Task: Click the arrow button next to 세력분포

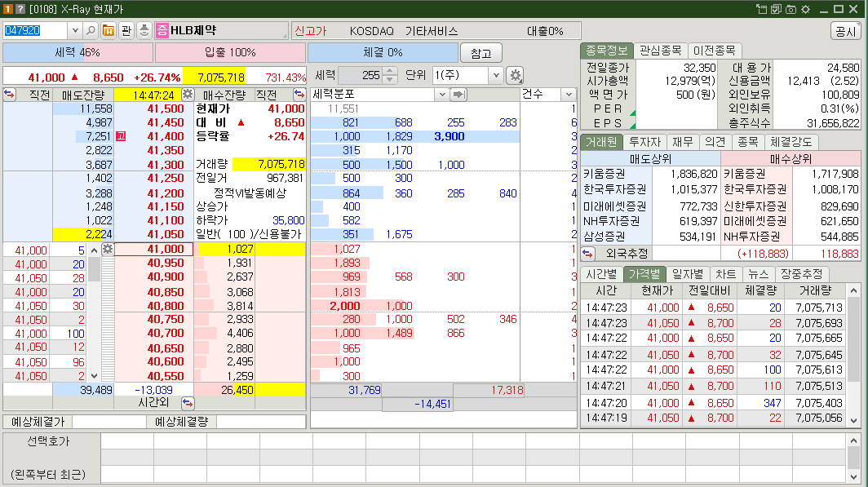Action: (458, 95)
